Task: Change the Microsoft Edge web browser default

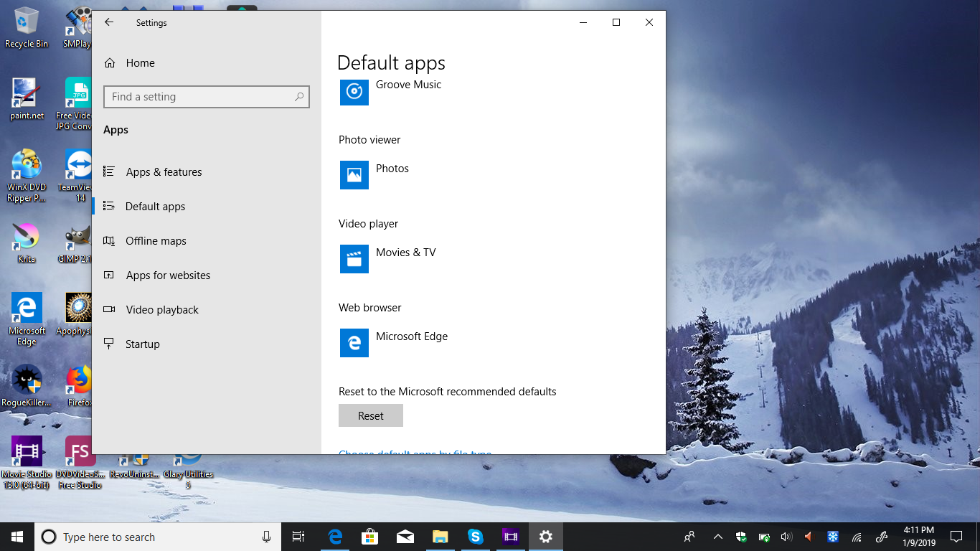Action: coord(354,343)
